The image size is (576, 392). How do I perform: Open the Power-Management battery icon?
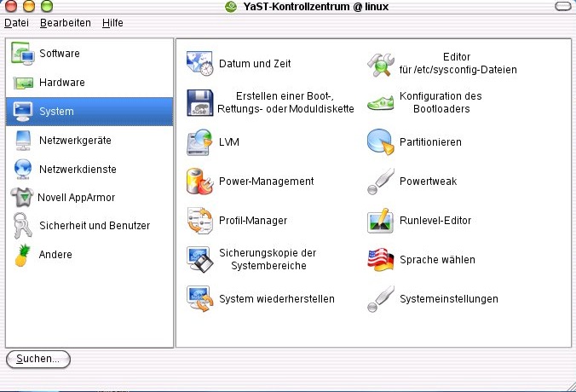point(199,182)
